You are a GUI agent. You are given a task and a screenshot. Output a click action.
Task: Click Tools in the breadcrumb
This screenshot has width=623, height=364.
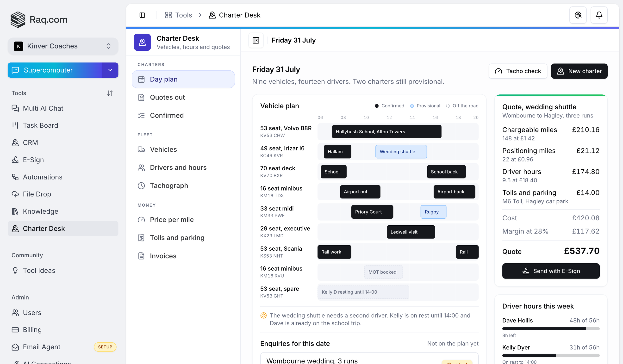click(x=183, y=15)
